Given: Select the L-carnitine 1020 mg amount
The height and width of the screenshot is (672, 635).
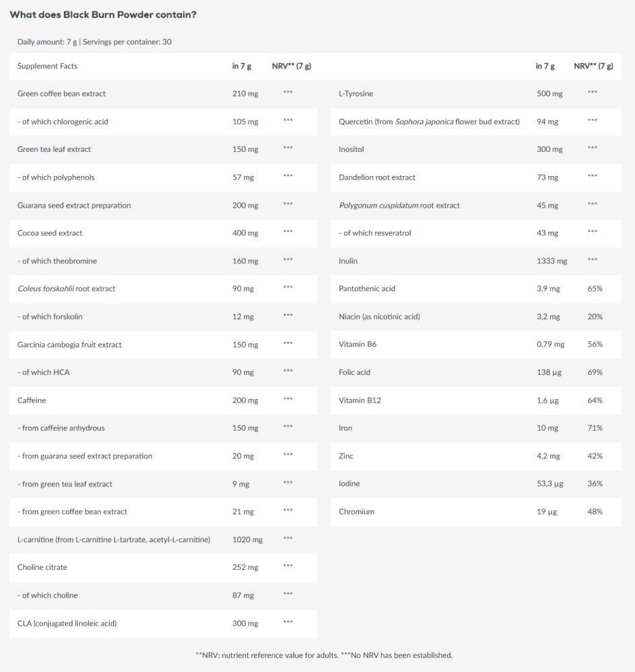Looking at the screenshot, I should (x=247, y=540).
